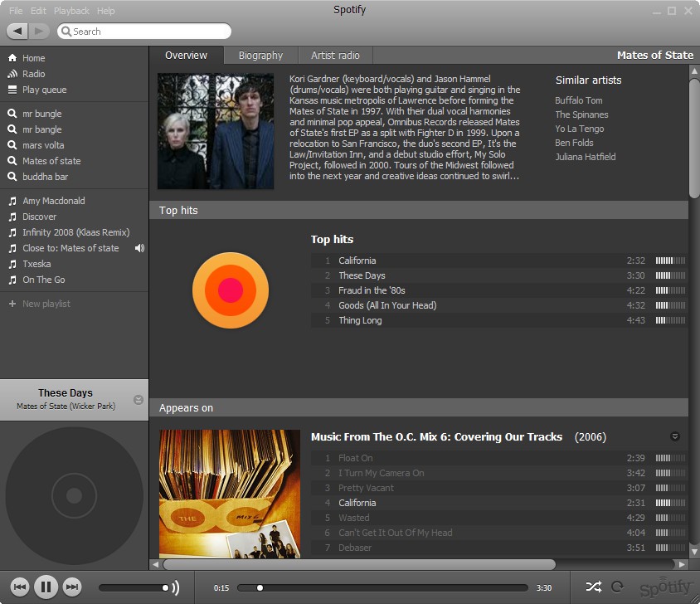Click the note icon beside Discover playlist

(12, 217)
